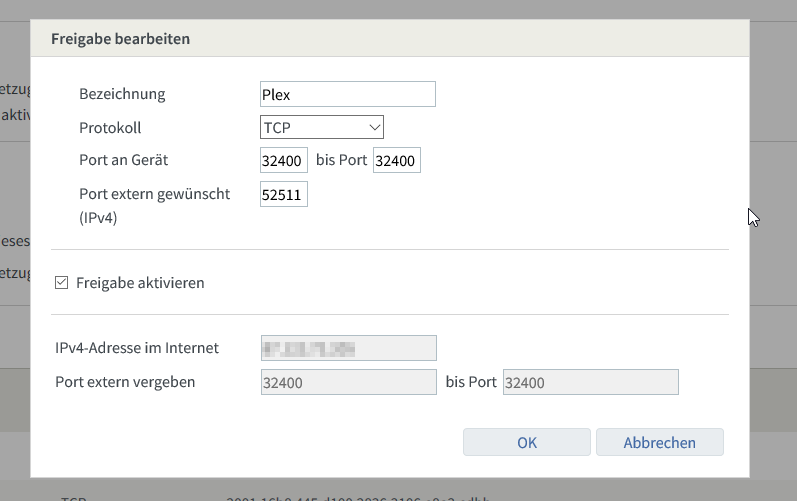Click the Bezeichnung field containing Plex
This screenshot has width=797, height=501.
[x=347, y=94]
